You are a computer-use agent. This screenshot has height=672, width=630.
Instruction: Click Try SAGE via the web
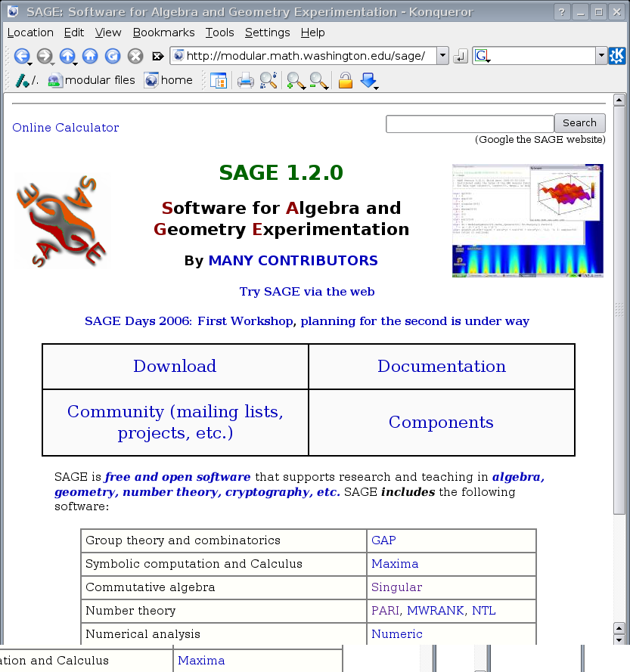pyautogui.click(x=307, y=292)
